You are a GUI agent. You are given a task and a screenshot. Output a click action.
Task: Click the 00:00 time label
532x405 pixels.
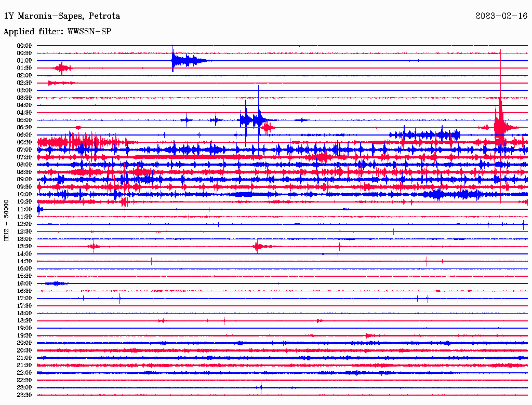click(24, 46)
